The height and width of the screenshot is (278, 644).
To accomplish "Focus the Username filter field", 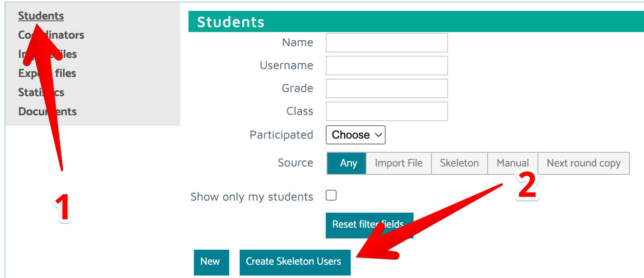I will 386,65.
